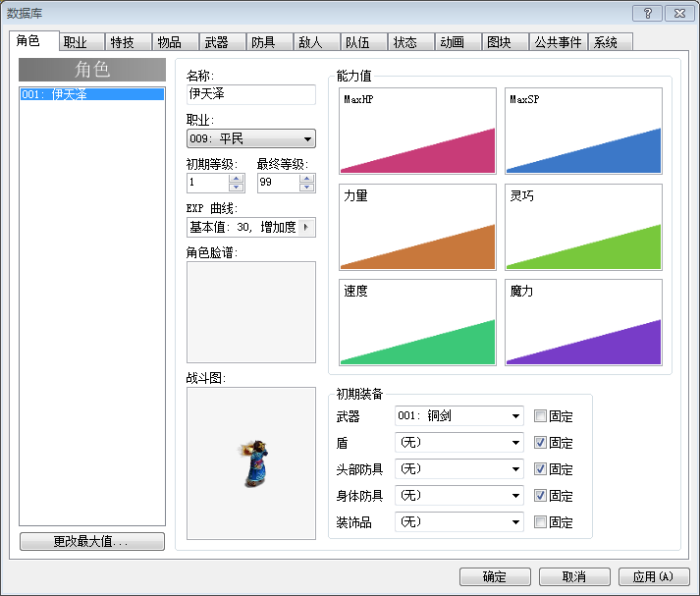
Task: Open the 装饰品 equipment dropdown
Action: tap(458, 522)
